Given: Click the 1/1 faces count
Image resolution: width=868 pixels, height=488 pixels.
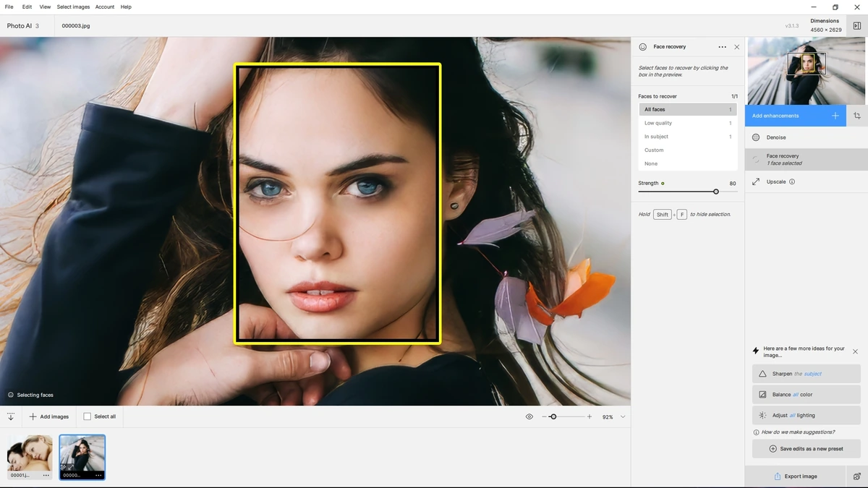Looking at the screenshot, I should (734, 96).
